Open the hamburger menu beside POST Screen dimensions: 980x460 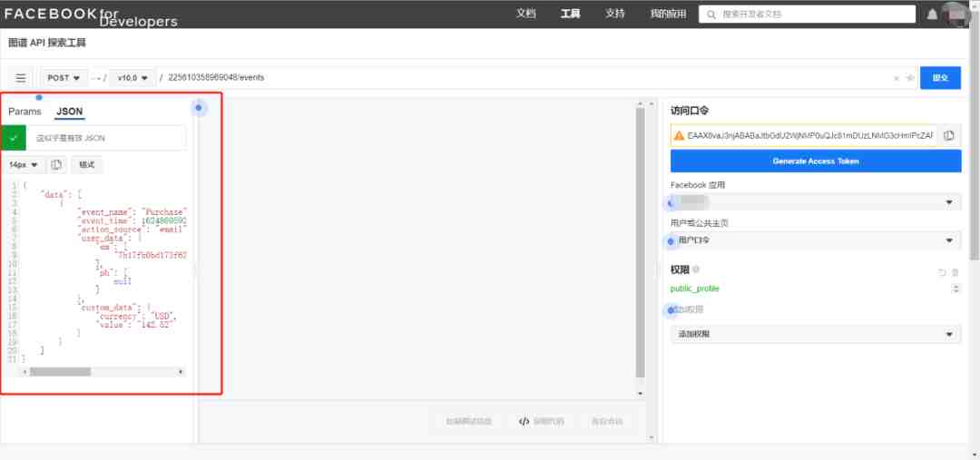(x=21, y=78)
